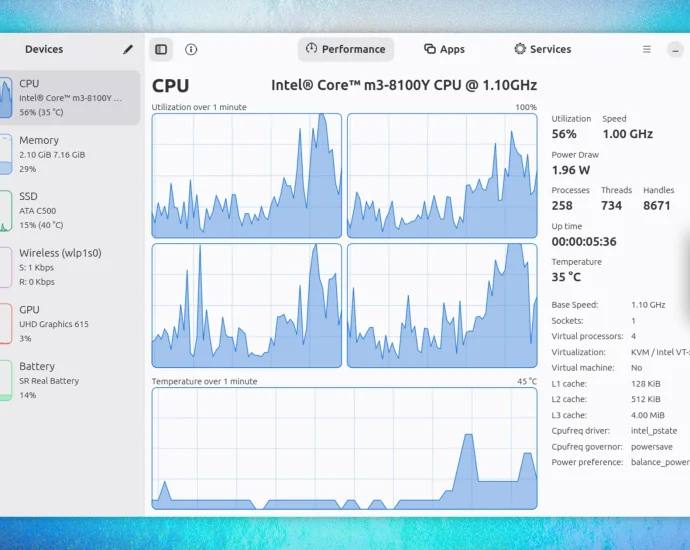The height and width of the screenshot is (550, 690).
Task: Click the third CPU core utilization graph
Action: pyautogui.click(x=247, y=305)
